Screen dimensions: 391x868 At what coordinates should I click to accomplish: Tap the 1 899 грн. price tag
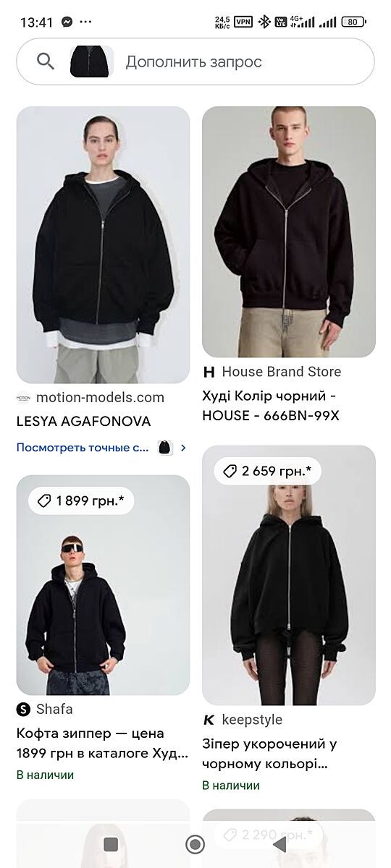click(81, 501)
